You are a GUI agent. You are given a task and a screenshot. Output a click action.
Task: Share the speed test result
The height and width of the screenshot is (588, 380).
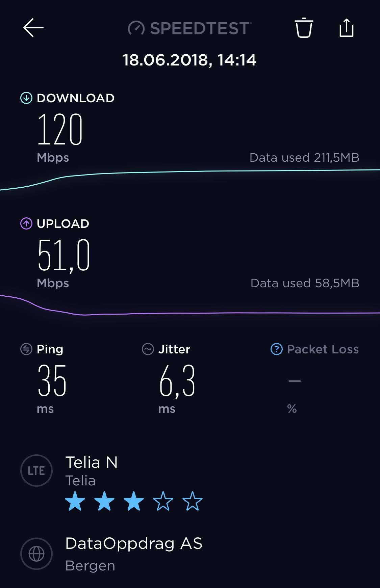point(346,27)
